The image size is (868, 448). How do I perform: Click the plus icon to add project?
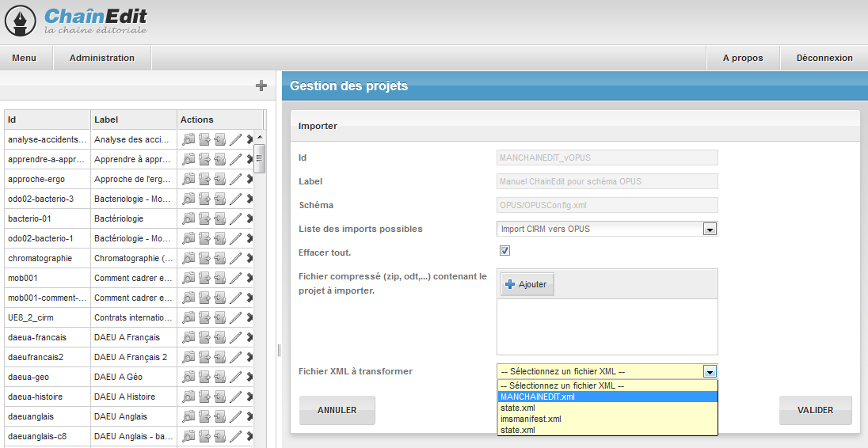click(x=261, y=85)
